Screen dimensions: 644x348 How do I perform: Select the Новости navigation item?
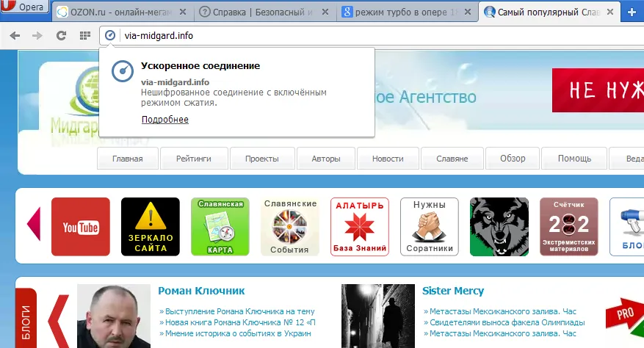click(x=388, y=159)
